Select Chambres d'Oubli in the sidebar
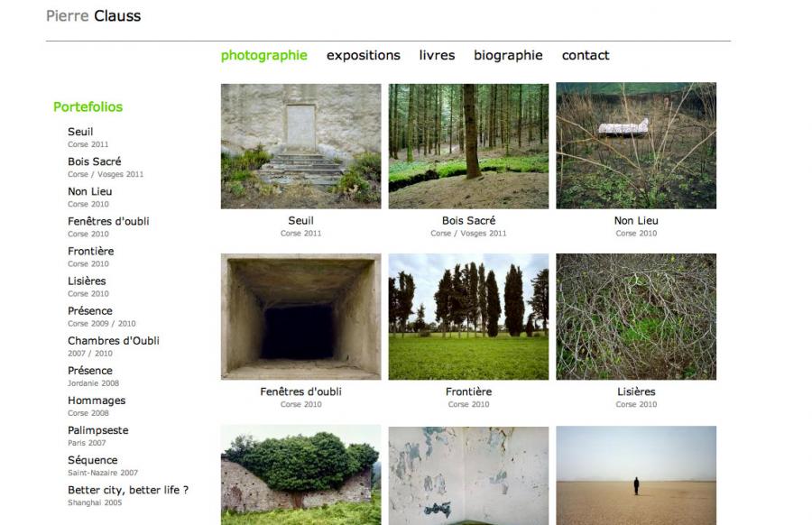Viewport: 812px width, 525px height. pyautogui.click(x=114, y=341)
